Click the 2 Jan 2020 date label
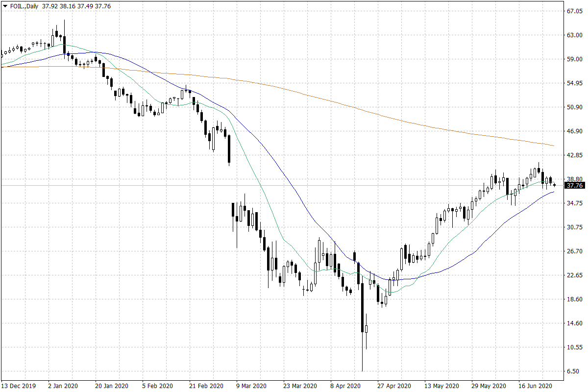The height and width of the screenshot is (392, 588). pyautogui.click(x=62, y=386)
